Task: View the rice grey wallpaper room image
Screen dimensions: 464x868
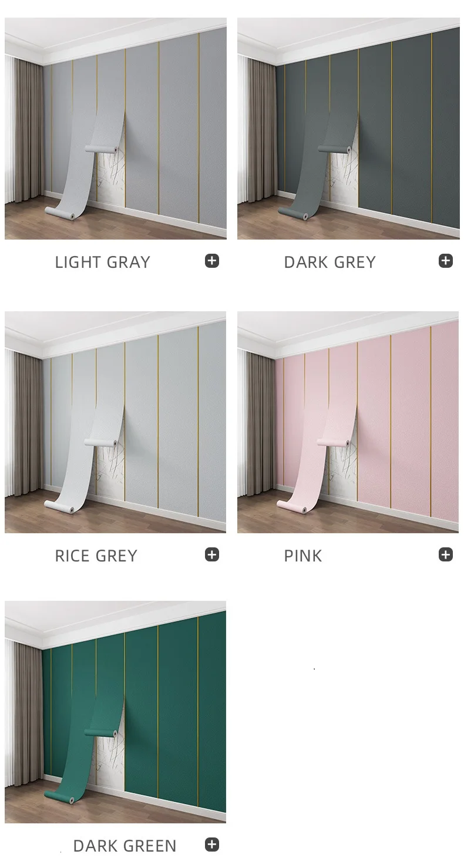Action: 116,422
